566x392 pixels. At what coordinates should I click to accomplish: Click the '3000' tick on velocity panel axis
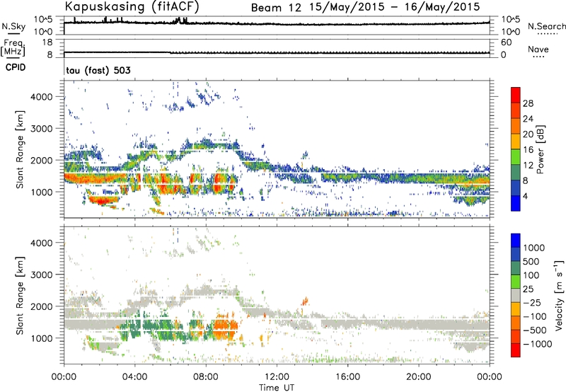point(41,275)
